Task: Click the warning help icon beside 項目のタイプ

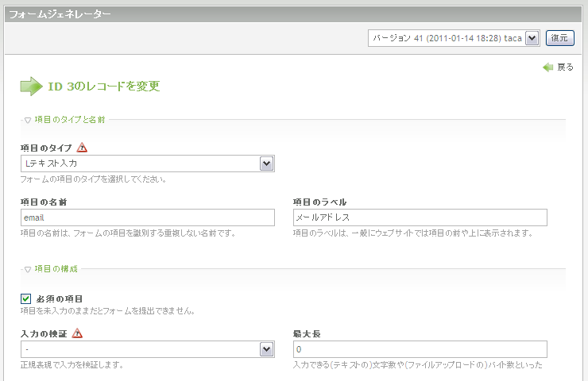Action: coord(82,148)
